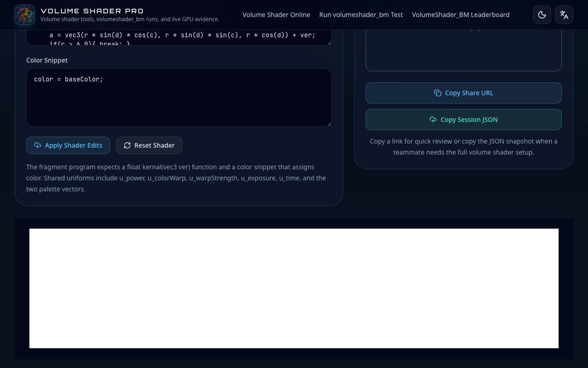The width and height of the screenshot is (588, 368).
Task: Click the Color Snippet label
Action: tap(47, 60)
